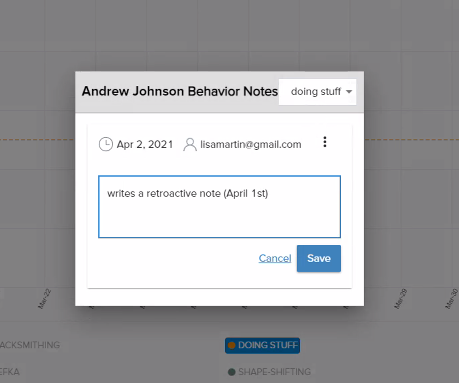Toggle the SHAPE-SHIFTING legend label
This screenshot has width=459, height=383.
pos(274,372)
